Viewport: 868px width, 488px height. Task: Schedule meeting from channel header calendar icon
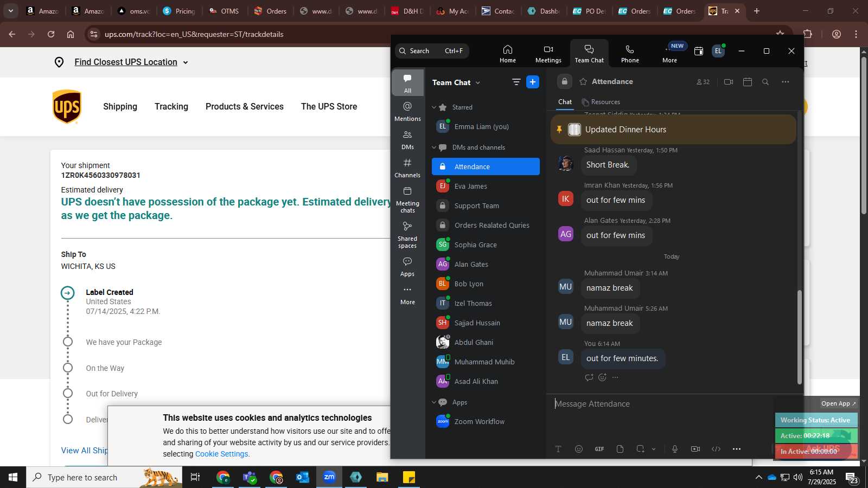[748, 82]
